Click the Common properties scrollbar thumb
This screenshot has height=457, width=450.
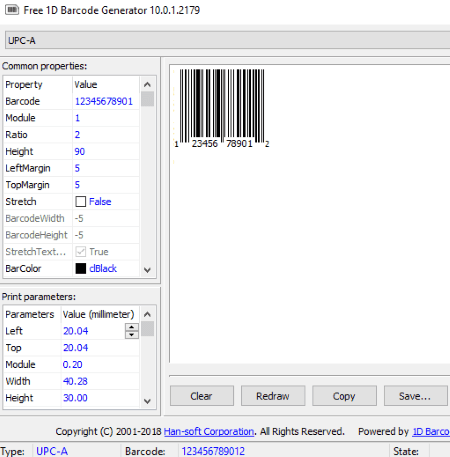(147, 99)
